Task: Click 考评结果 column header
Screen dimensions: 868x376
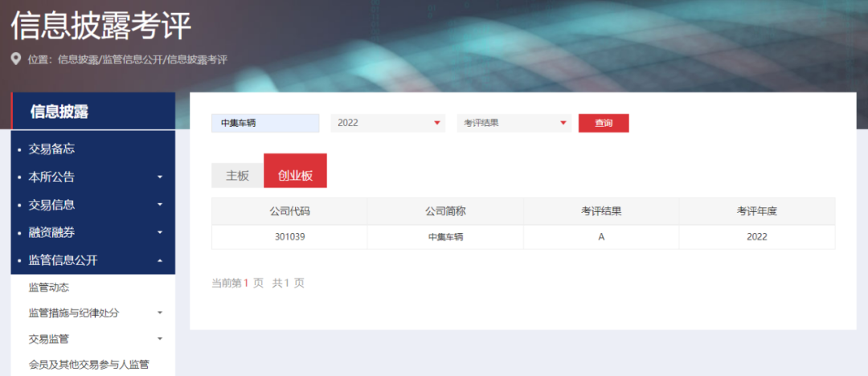Action: [x=601, y=211]
